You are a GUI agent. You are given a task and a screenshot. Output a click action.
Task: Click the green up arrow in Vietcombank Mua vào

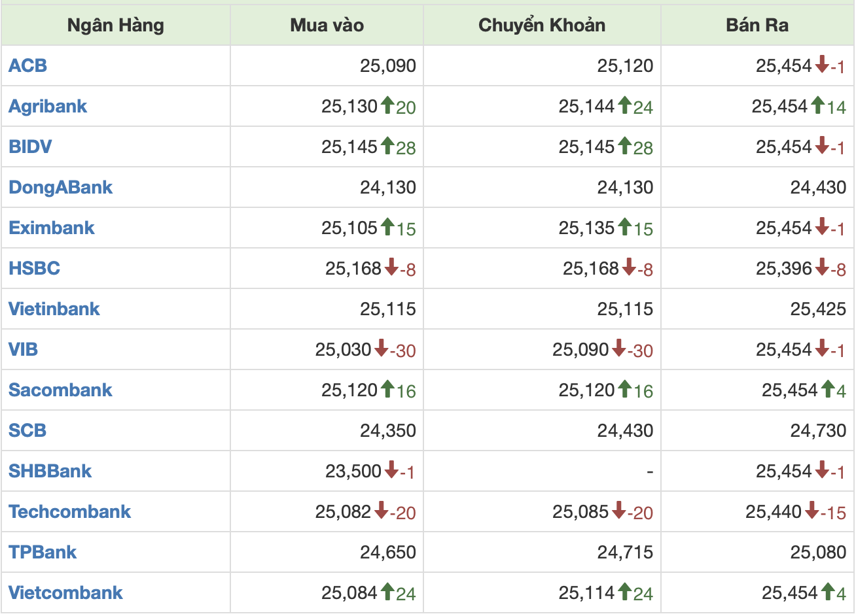tap(387, 591)
